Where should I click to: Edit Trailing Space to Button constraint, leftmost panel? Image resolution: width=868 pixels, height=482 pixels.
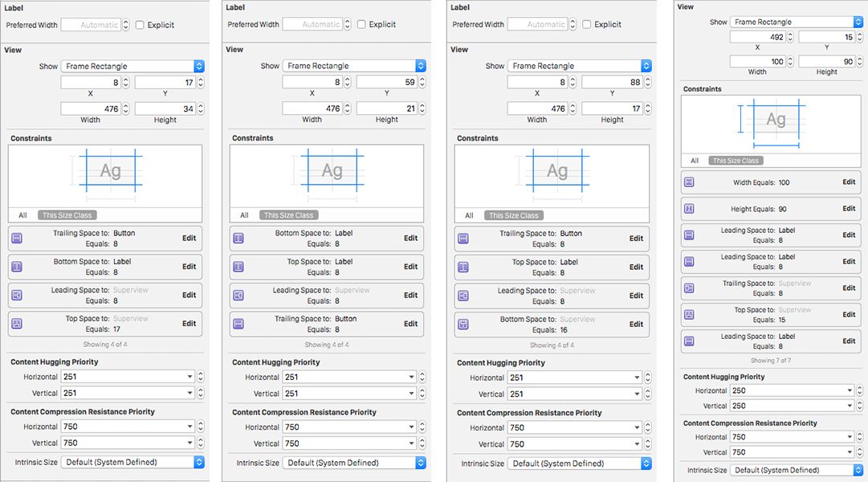pos(189,239)
